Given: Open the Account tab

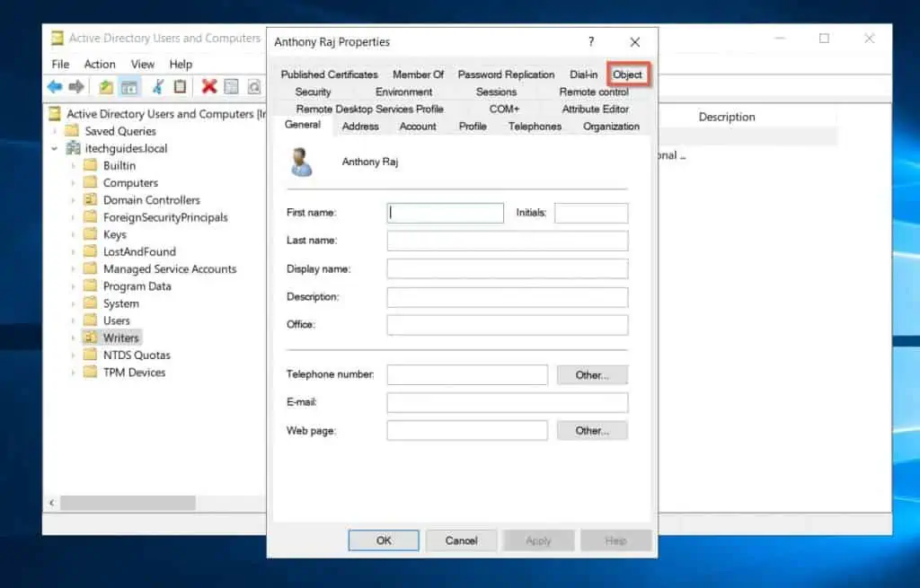Looking at the screenshot, I should tap(418, 126).
